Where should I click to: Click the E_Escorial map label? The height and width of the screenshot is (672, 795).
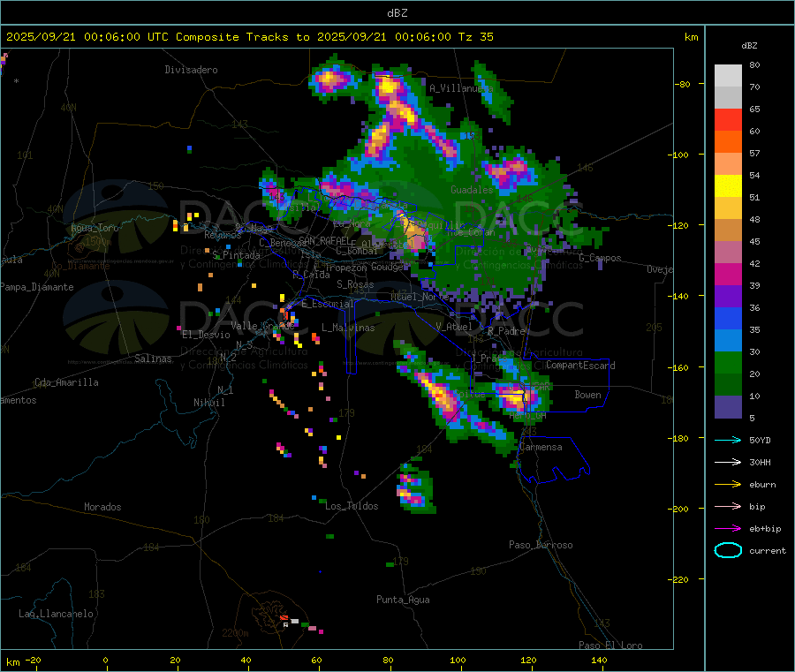click(328, 304)
